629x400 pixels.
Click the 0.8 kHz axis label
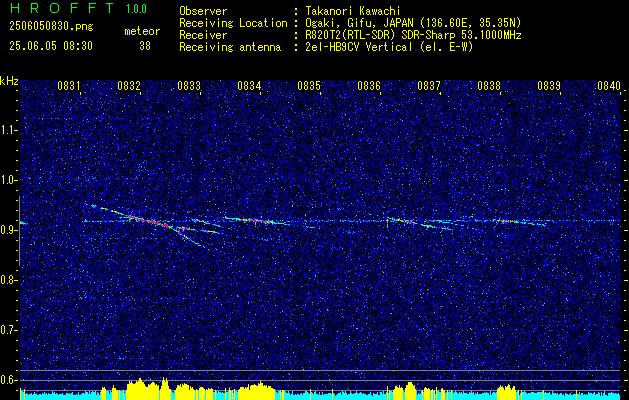pos(9,280)
